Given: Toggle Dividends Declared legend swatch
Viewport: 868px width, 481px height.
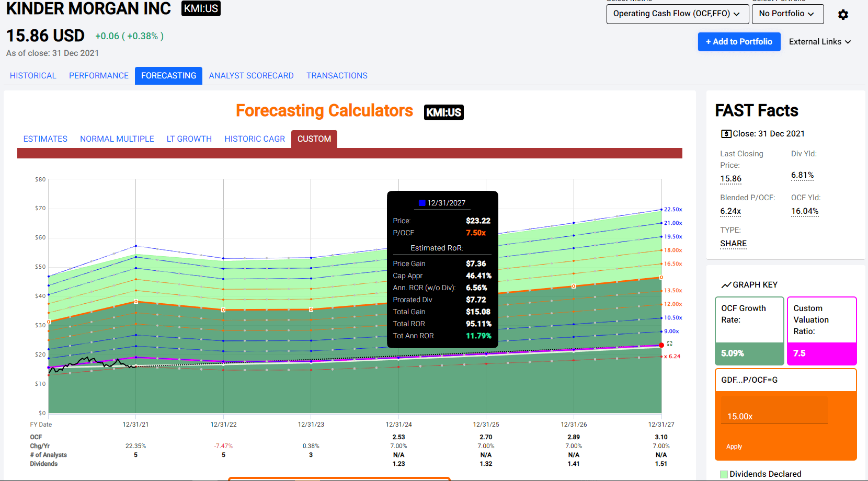Looking at the screenshot, I should click(724, 474).
